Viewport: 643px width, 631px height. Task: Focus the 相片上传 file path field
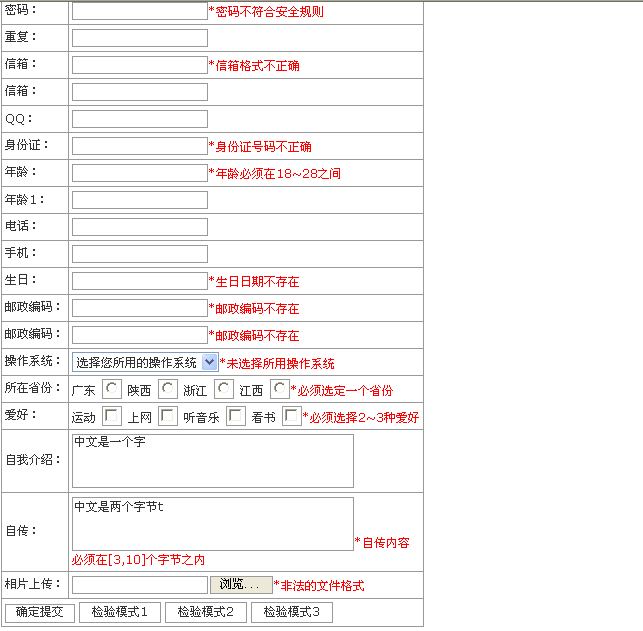point(140,585)
